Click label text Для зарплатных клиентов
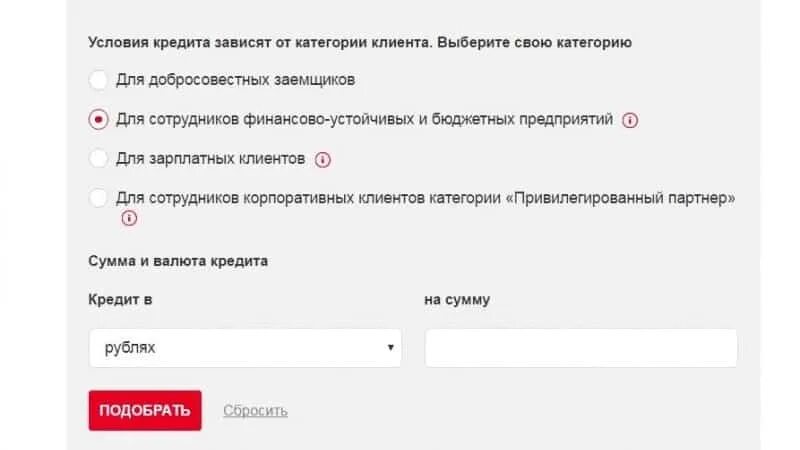This screenshot has height=450, width=800. point(210,158)
